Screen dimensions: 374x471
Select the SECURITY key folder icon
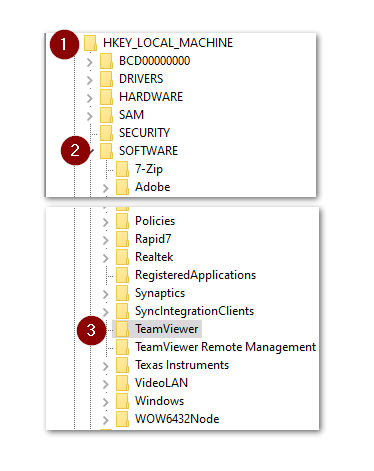click(x=106, y=133)
